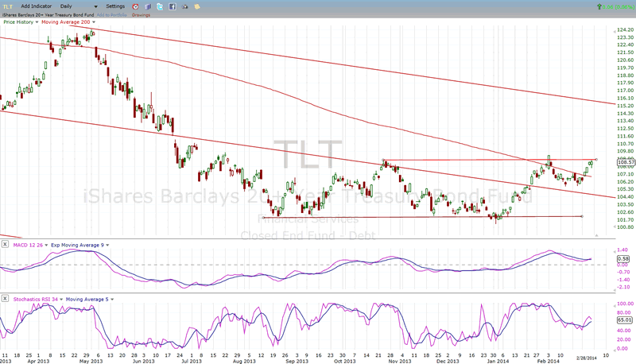Close the MACD indicator panel
This screenshot has height=364, width=636.
tap(6, 246)
